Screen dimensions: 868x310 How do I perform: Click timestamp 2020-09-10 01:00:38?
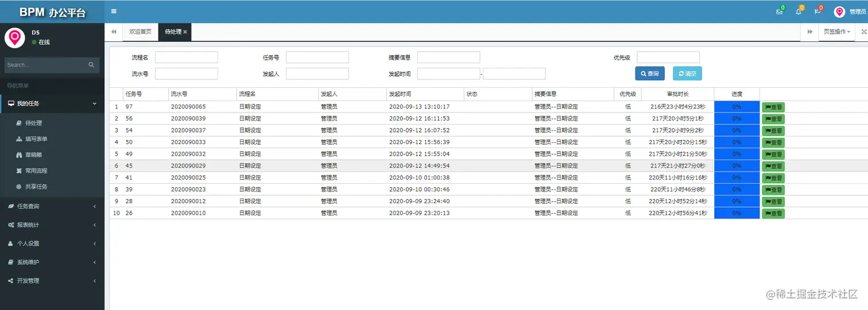[x=419, y=178]
